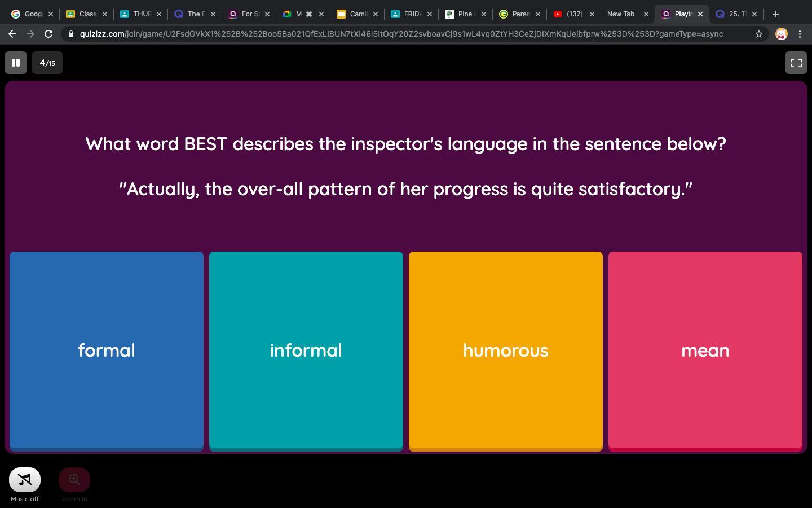This screenshot has width=812, height=508.
Task: View the 4/15 question counter
Action: click(x=47, y=63)
